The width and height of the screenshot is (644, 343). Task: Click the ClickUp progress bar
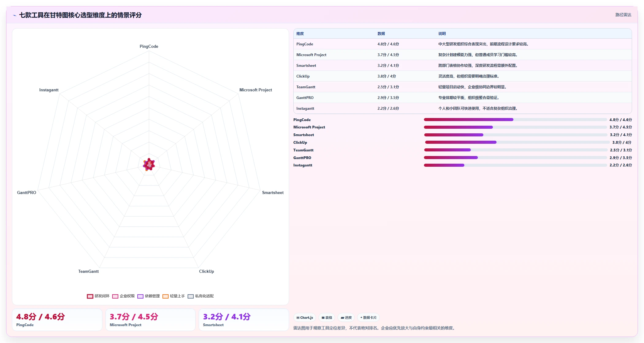coord(517,142)
